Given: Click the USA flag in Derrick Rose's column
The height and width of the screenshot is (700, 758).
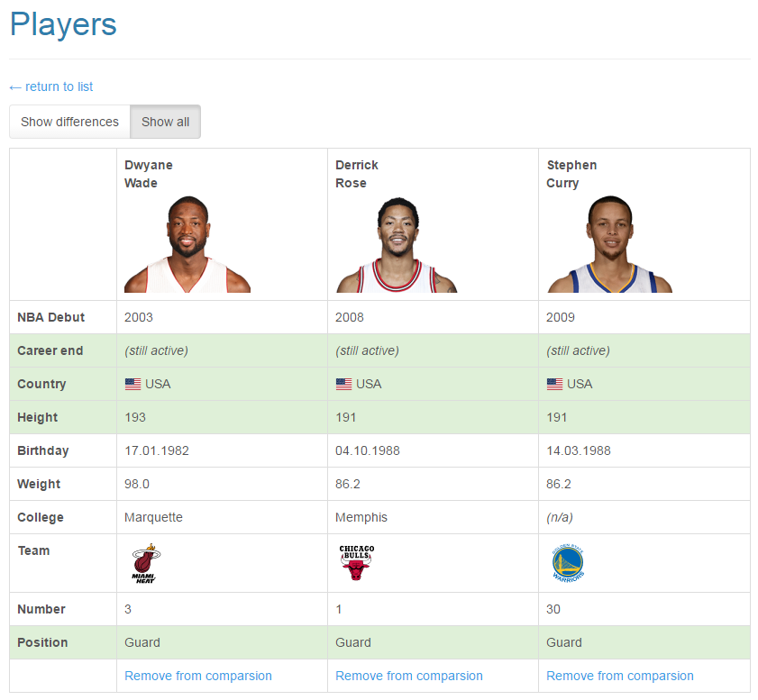Looking at the screenshot, I should (343, 384).
